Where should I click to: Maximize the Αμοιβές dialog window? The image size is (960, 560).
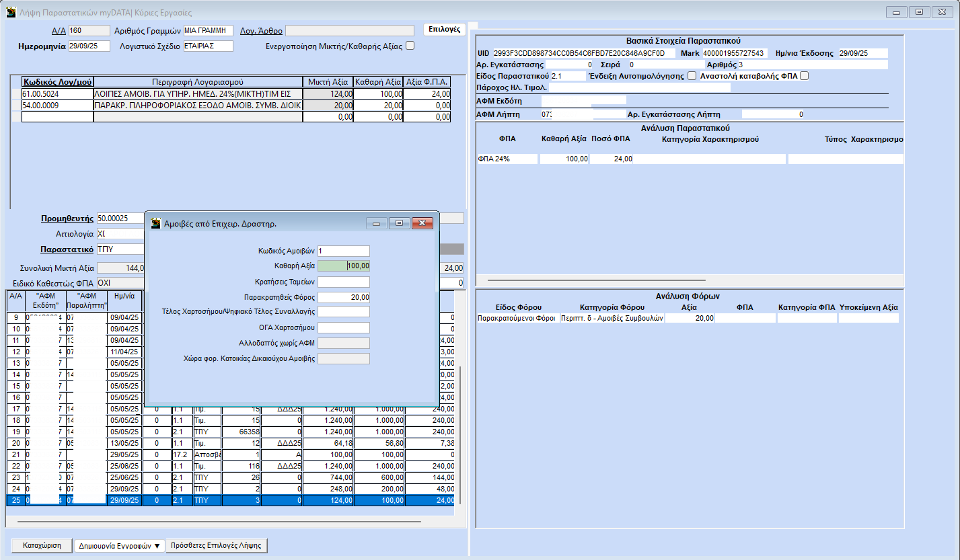(399, 223)
